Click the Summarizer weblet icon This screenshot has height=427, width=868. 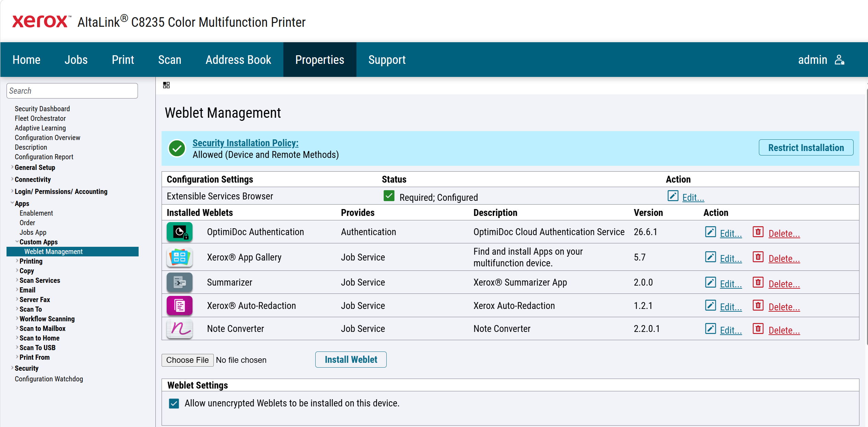point(179,282)
